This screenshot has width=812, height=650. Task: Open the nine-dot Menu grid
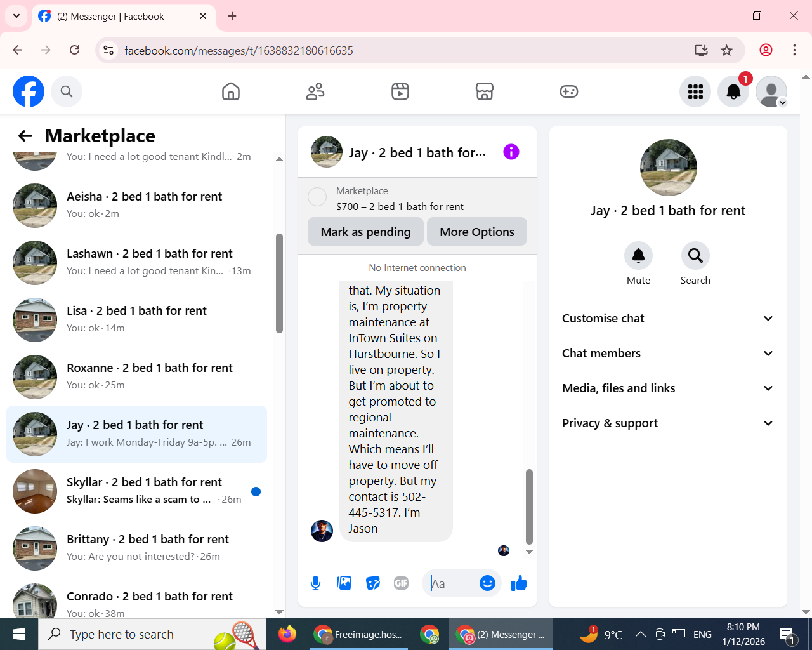tap(695, 91)
